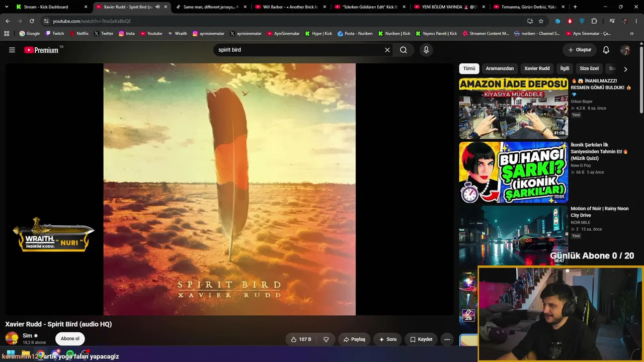644x362 pixels.
Task: Select the Aramanızdan filter chip
Action: [x=500, y=68]
